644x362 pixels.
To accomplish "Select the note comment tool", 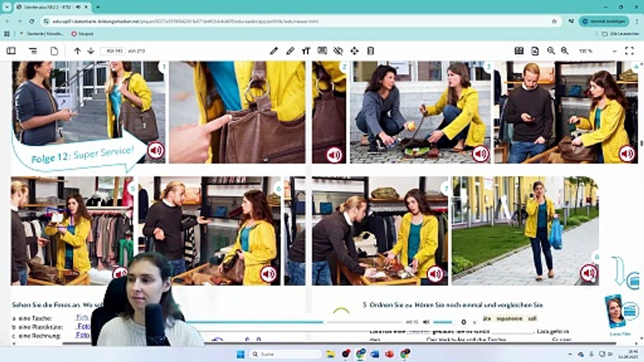I will (323, 51).
